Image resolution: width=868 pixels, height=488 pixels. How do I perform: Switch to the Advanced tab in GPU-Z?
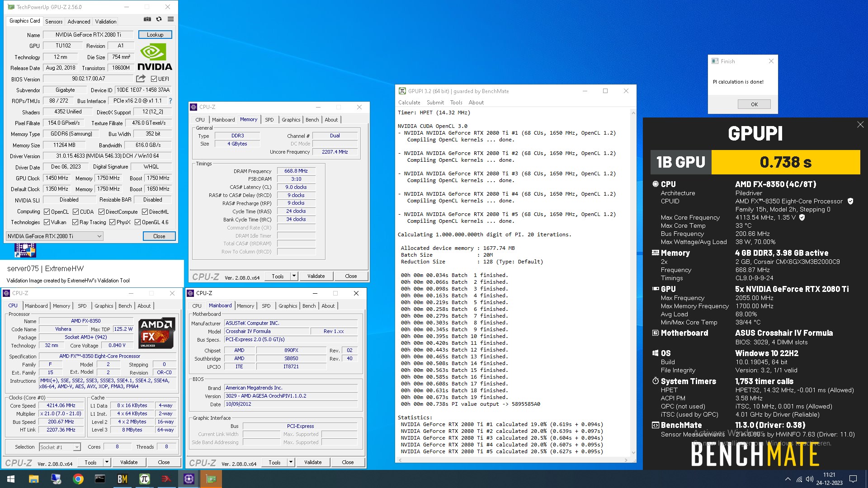pyautogui.click(x=79, y=21)
